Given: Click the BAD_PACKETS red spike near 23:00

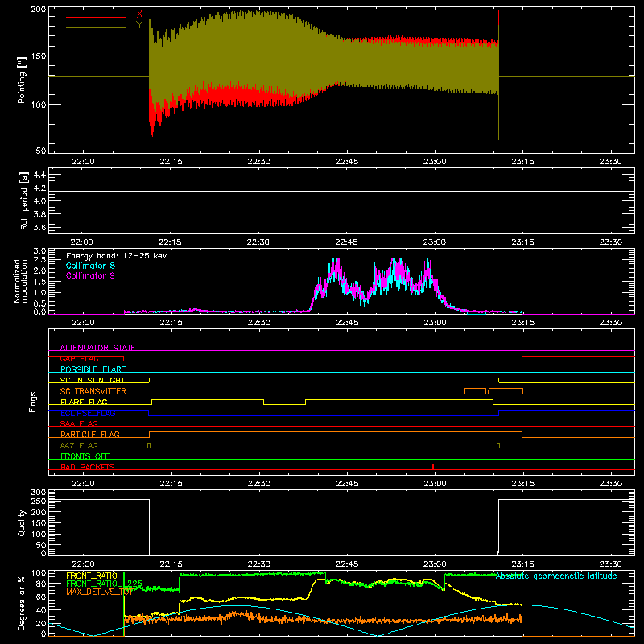Looking at the screenshot, I should (433, 467).
